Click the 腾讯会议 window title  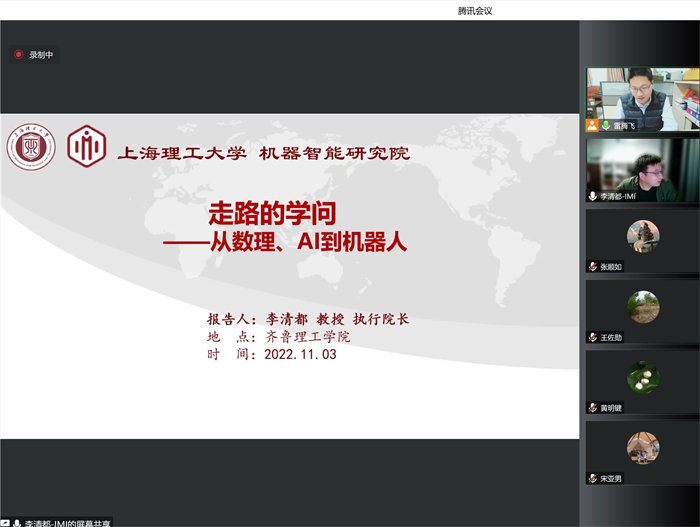point(475,11)
